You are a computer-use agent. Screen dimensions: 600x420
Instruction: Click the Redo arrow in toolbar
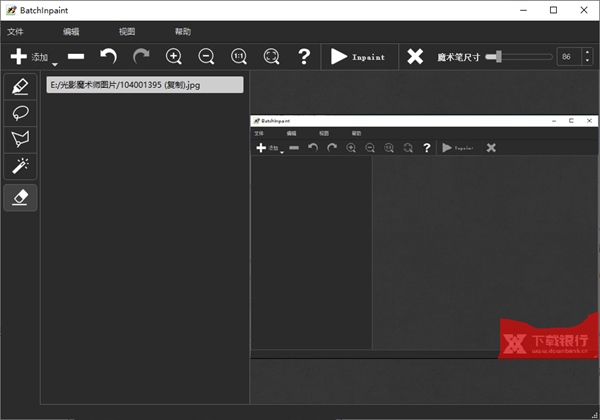[x=141, y=57]
